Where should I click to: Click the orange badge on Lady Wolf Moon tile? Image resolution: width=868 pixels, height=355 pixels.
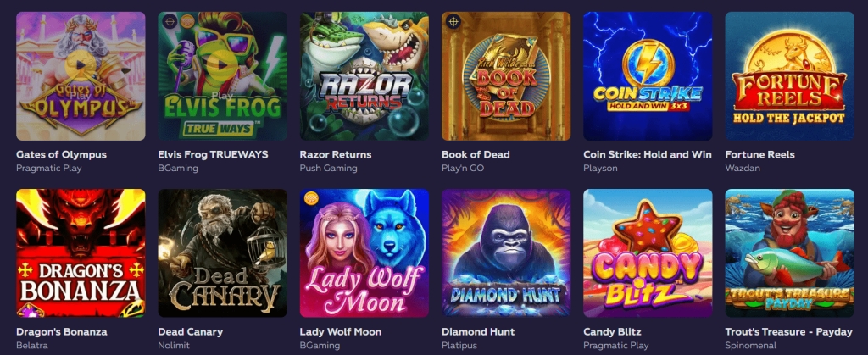click(313, 198)
